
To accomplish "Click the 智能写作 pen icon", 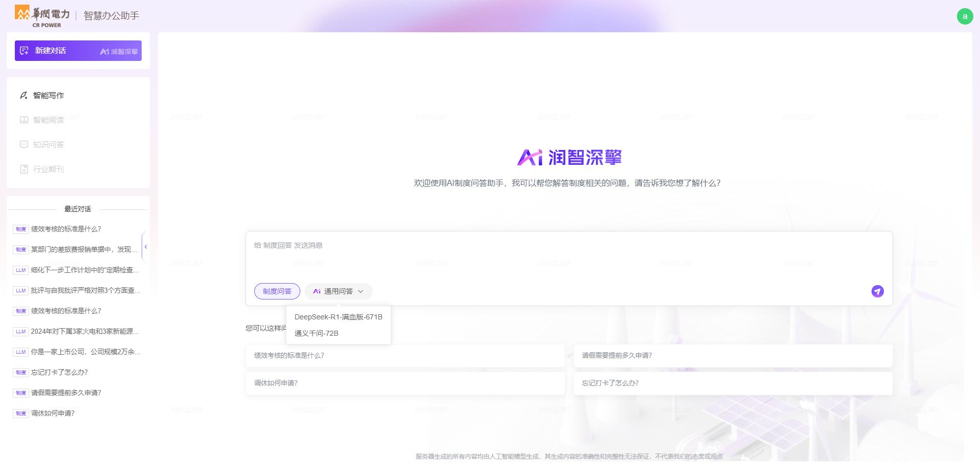I will (x=24, y=96).
